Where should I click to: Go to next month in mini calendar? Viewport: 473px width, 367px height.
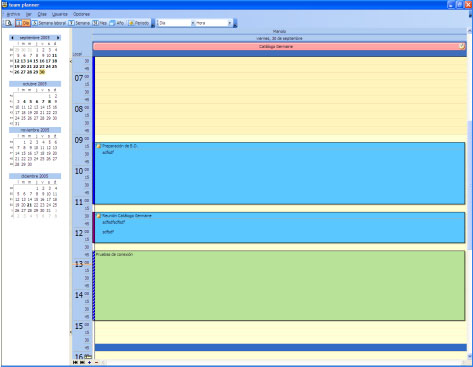58,38
